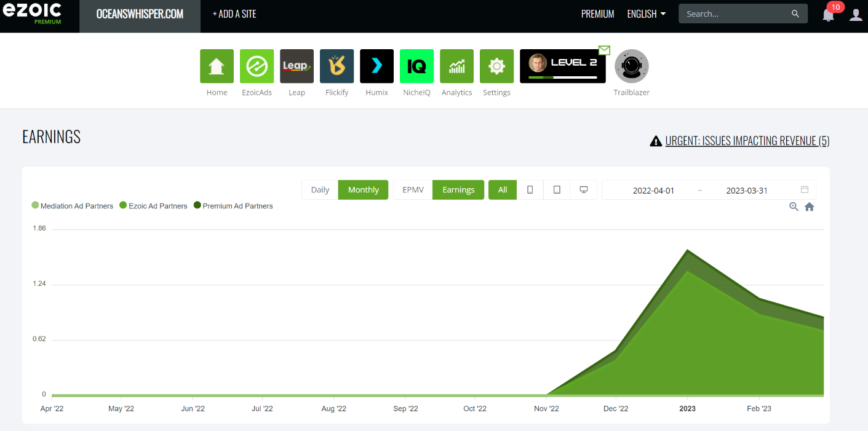Filter earnings by tablet device
This screenshot has width=868, height=431.
pyautogui.click(x=557, y=190)
